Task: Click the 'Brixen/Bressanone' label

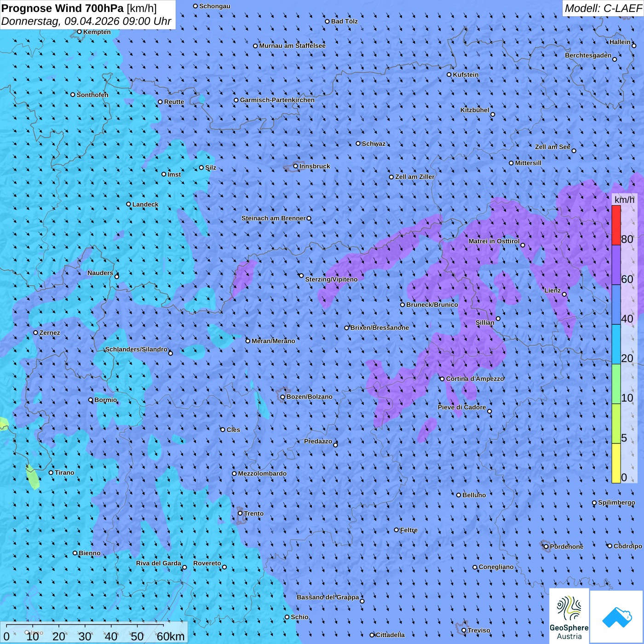Action: pos(379,328)
